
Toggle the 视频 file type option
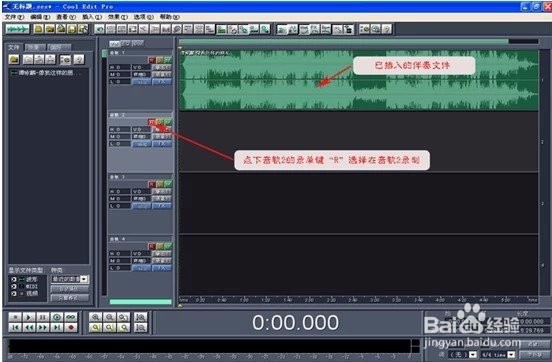[x=24, y=293]
